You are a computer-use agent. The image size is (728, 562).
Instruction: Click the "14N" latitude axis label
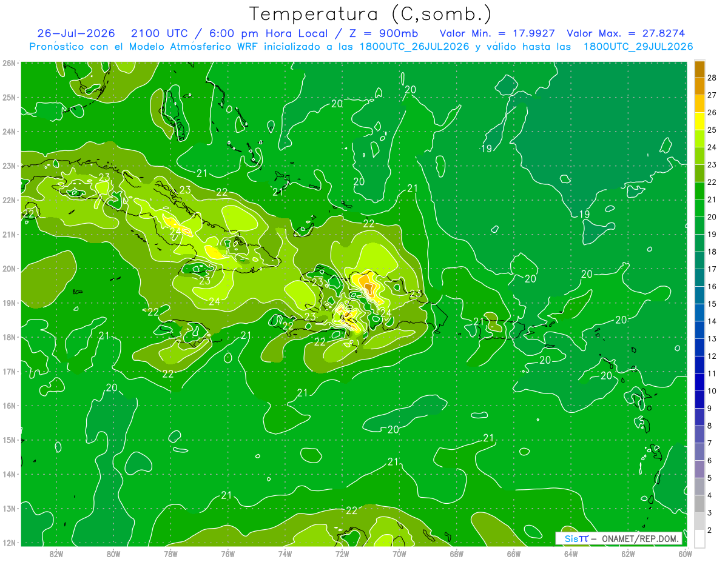click(9, 474)
